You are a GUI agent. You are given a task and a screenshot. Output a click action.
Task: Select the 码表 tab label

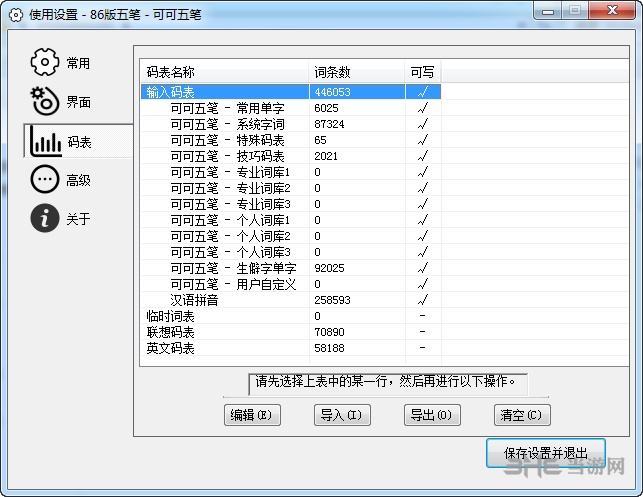tap(79, 142)
